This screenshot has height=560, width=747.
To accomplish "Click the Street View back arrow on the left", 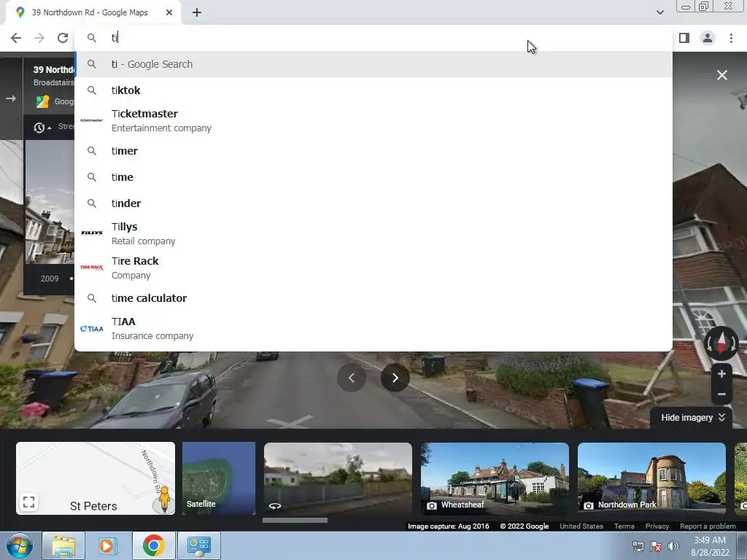I will point(10,98).
